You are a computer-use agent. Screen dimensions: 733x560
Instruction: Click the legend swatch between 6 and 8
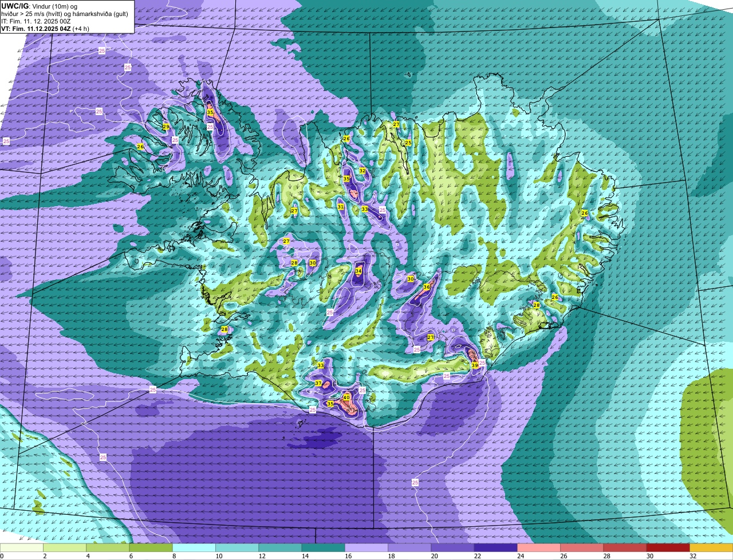pyautogui.click(x=151, y=547)
